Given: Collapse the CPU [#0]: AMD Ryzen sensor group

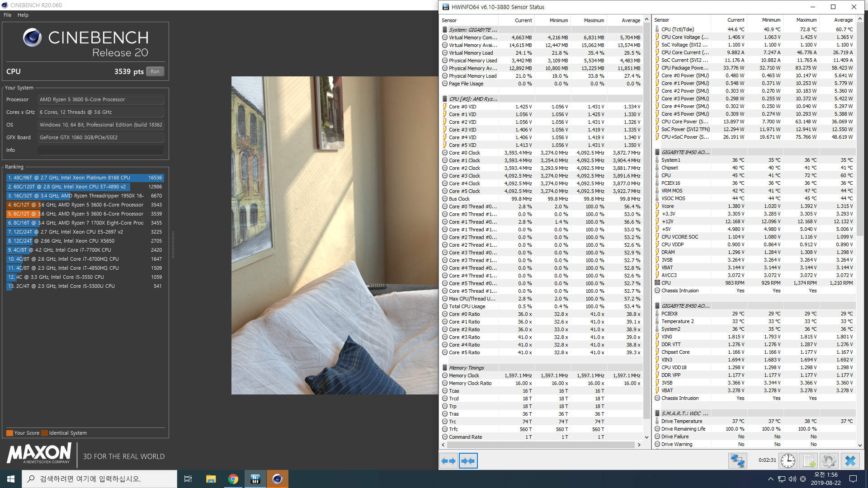Looking at the screenshot, I should [x=473, y=99].
